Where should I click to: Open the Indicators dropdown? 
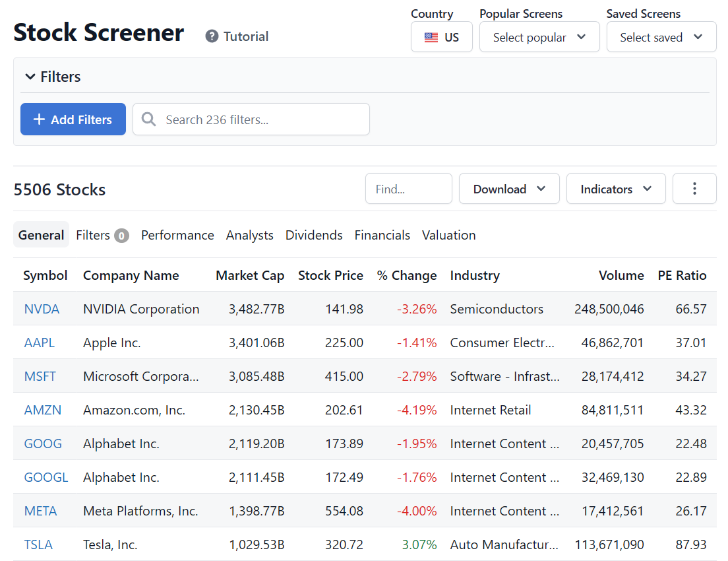tap(615, 189)
